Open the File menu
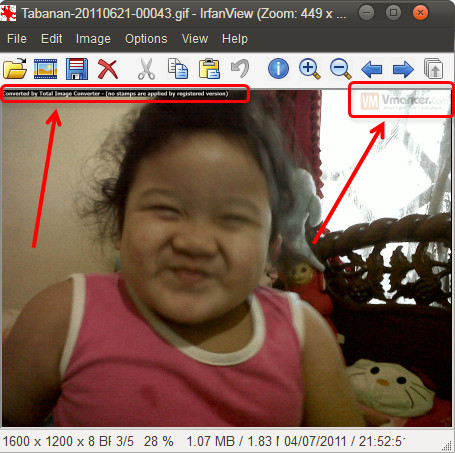Image resolution: width=455 pixels, height=453 pixels. click(x=17, y=39)
